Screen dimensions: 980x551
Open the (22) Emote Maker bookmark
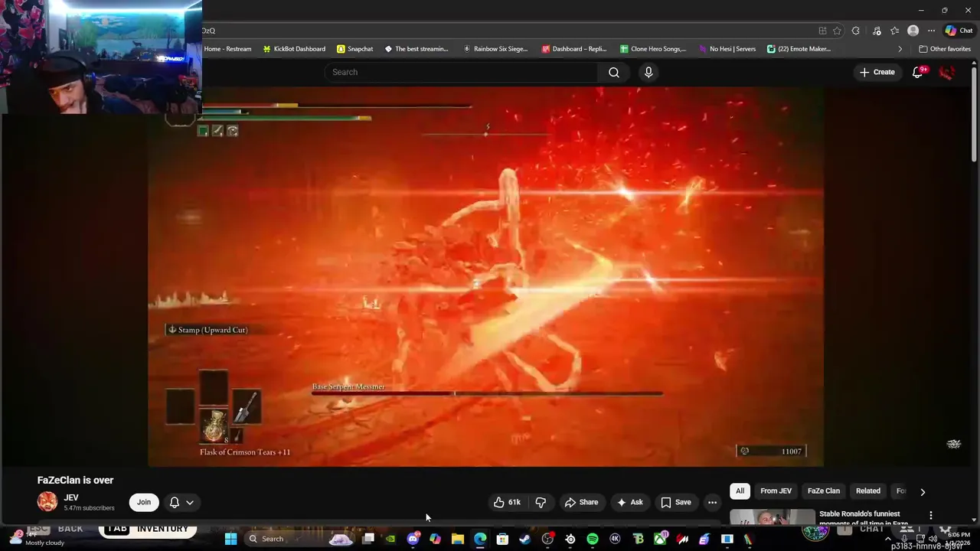(x=799, y=49)
